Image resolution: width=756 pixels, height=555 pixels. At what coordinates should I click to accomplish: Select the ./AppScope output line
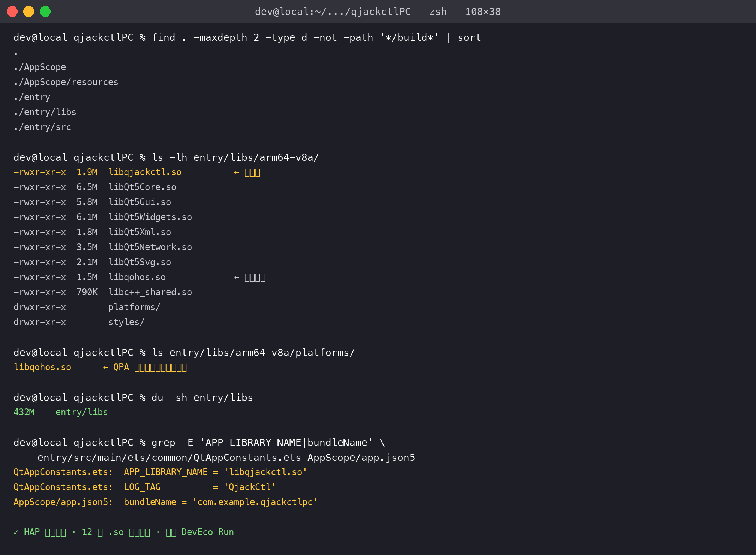coord(40,67)
